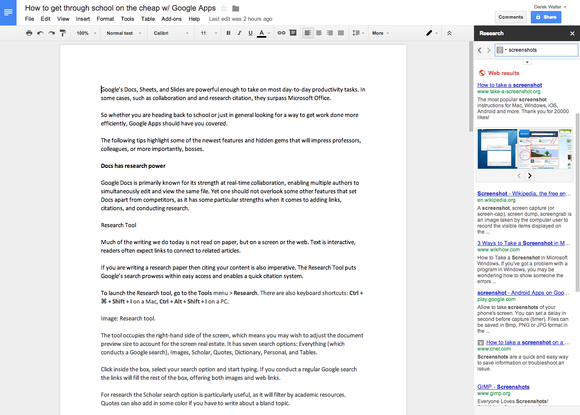The image size is (580, 415).
Task: Insert a link using toolbar icon
Action: point(281,33)
